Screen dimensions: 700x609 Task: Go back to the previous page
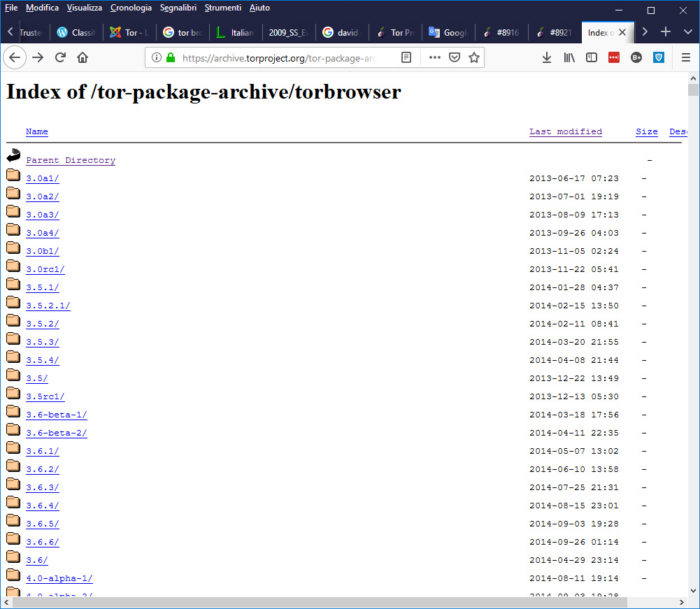15,58
